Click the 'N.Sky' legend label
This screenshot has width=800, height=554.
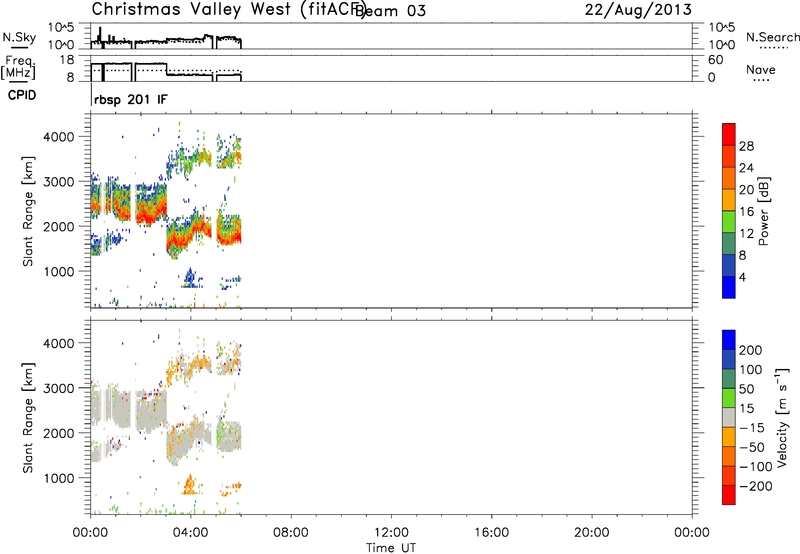point(19,37)
